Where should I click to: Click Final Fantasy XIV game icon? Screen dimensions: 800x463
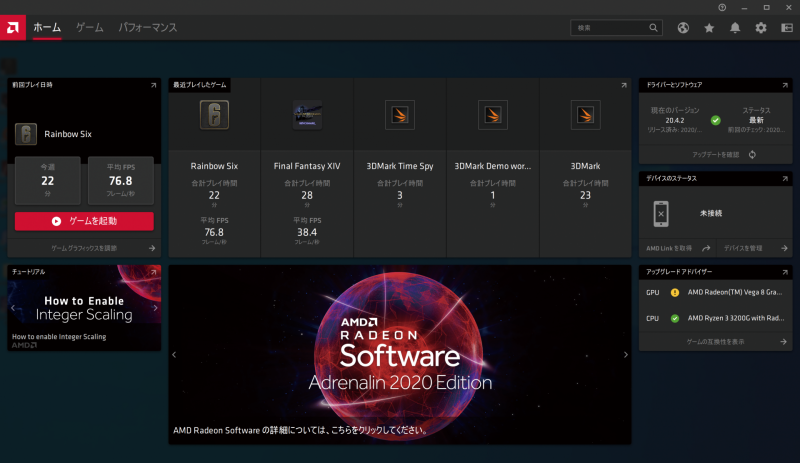307,114
